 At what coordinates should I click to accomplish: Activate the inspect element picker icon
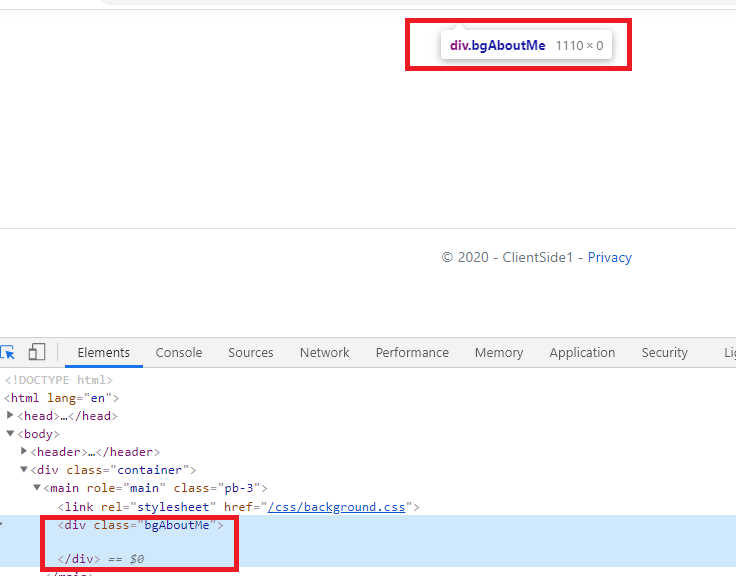point(8,352)
